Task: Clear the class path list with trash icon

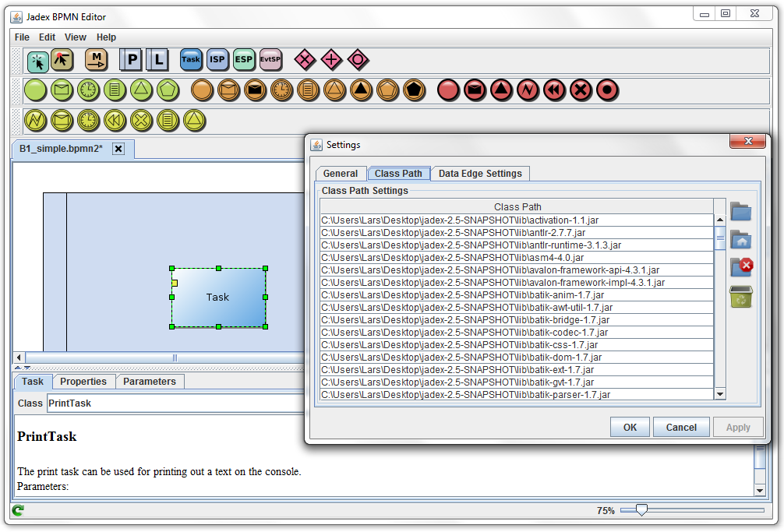Action: 740,296
